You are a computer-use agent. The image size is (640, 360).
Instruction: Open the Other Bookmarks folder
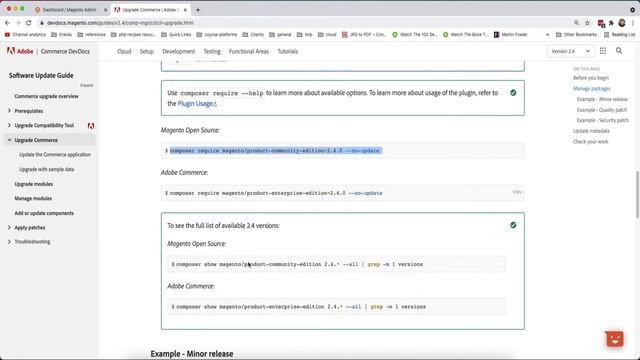pyautogui.click(x=576, y=35)
